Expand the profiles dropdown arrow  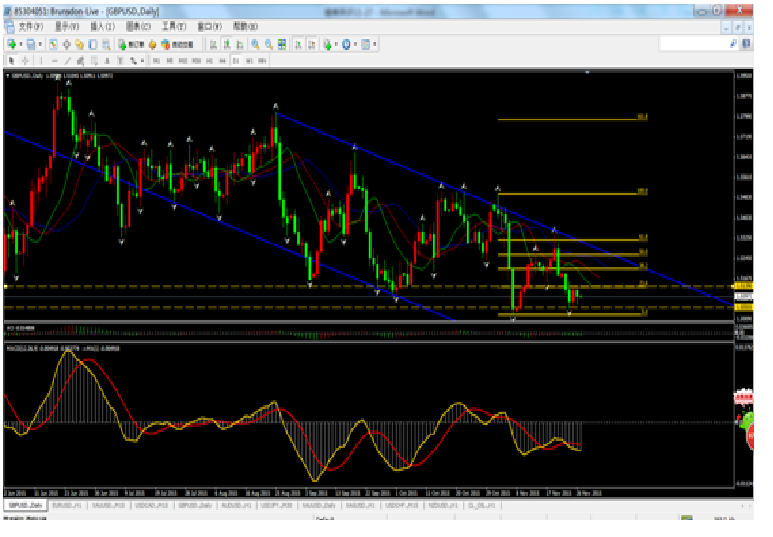[40, 44]
